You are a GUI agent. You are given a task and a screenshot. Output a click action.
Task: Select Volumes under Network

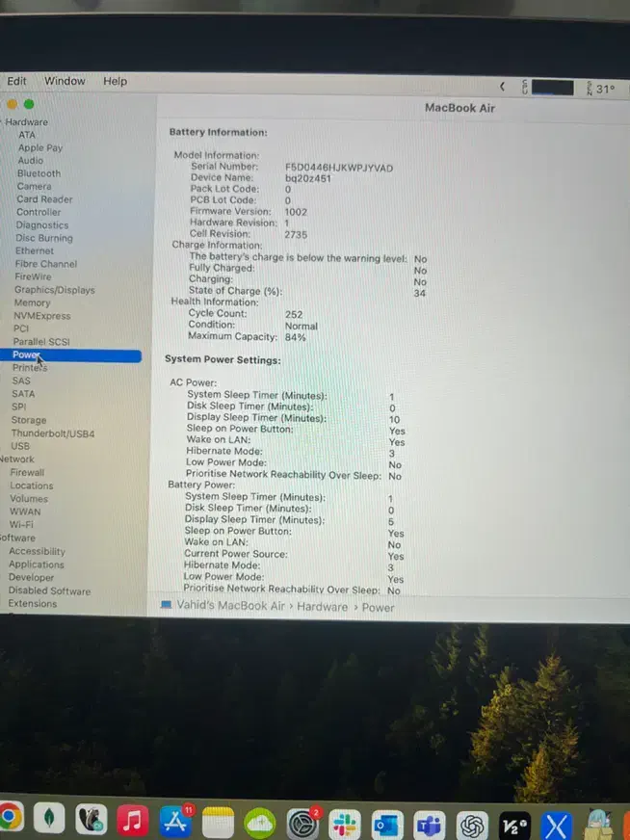29,499
